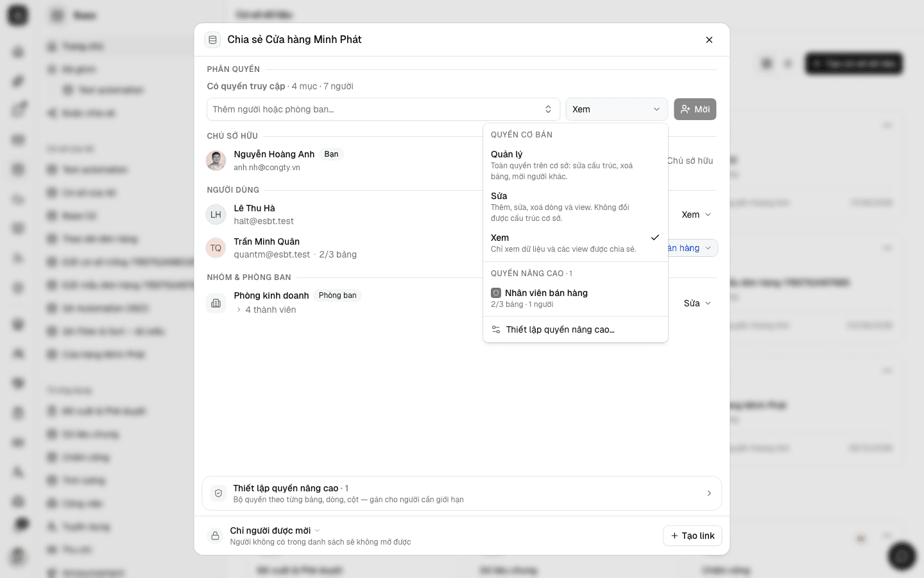The width and height of the screenshot is (924, 578).
Task: Click the database icon beside dialog title
Action: pos(213,40)
